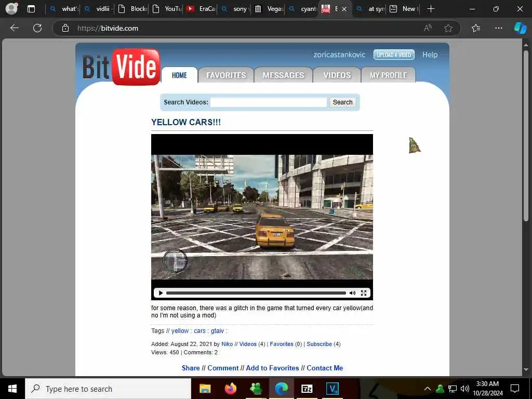Seek along the video progress bar
The width and height of the screenshot is (532, 399).
point(256,293)
